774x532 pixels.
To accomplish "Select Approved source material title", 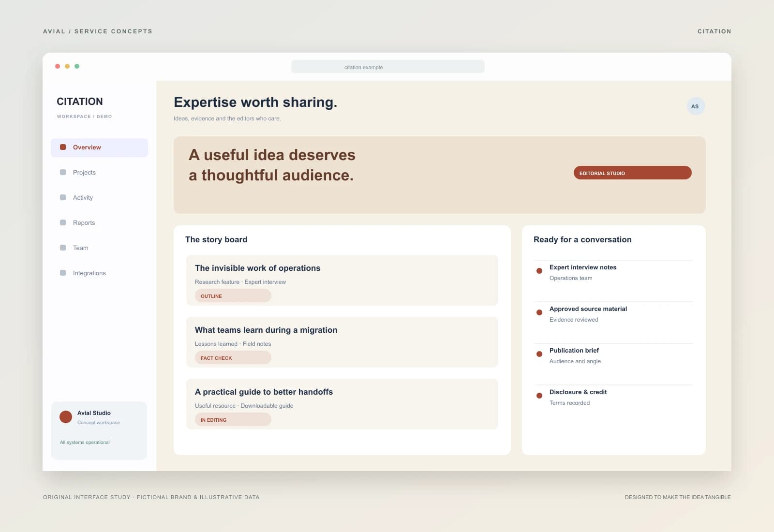I will pyautogui.click(x=588, y=309).
